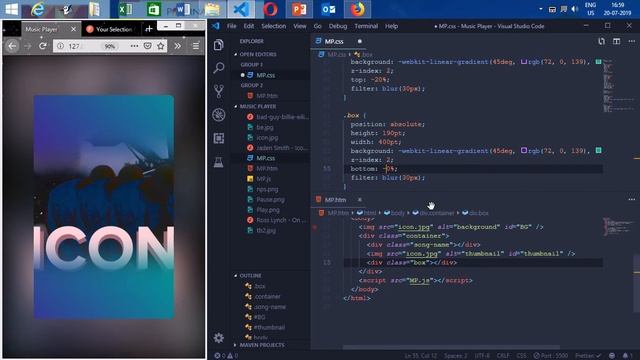Bookmark the page with the Firefox star icon
Screen dimensions: 640x360
160,46
